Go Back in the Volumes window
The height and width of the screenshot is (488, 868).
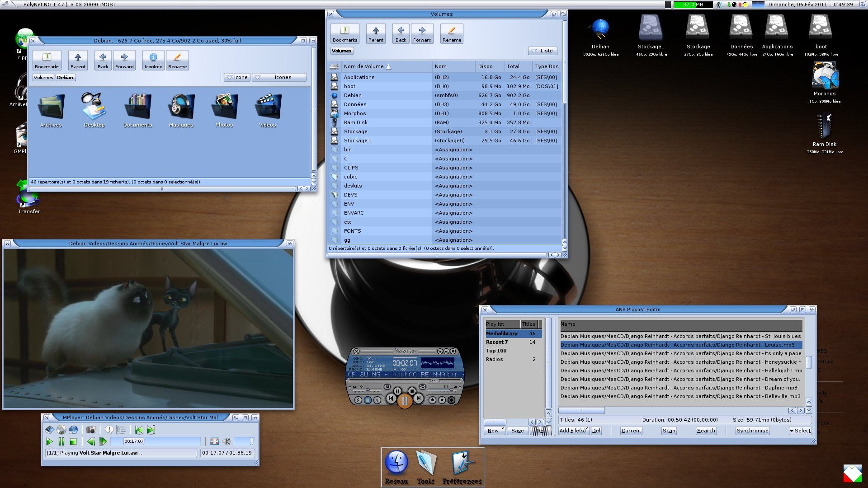[401, 34]
